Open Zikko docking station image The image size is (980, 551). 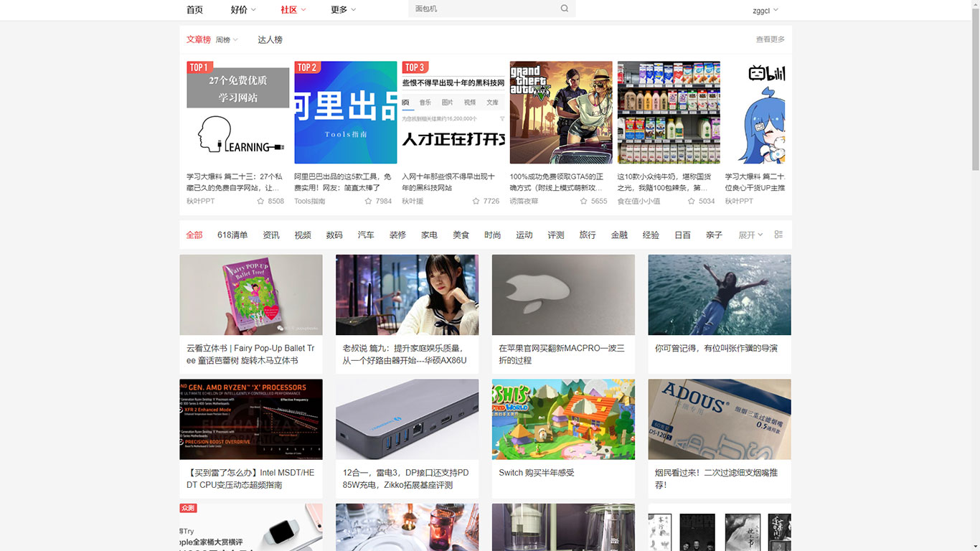point(407,420)
